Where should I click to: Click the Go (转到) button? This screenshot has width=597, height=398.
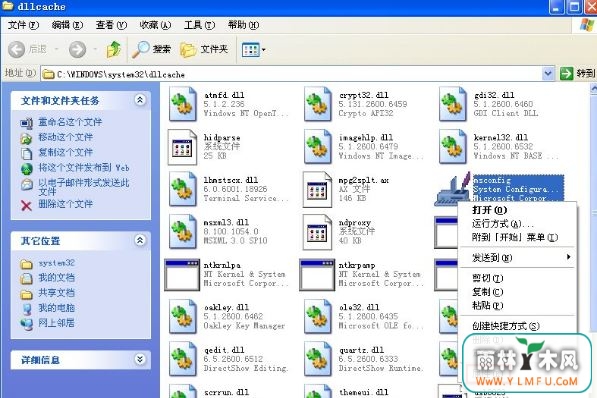[577, 74]
